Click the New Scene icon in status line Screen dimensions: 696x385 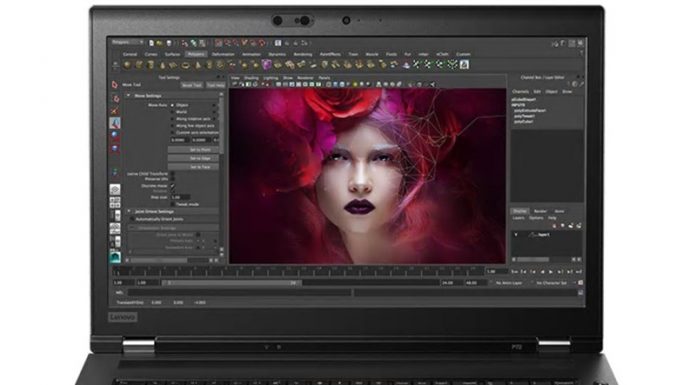coord(151,43)
